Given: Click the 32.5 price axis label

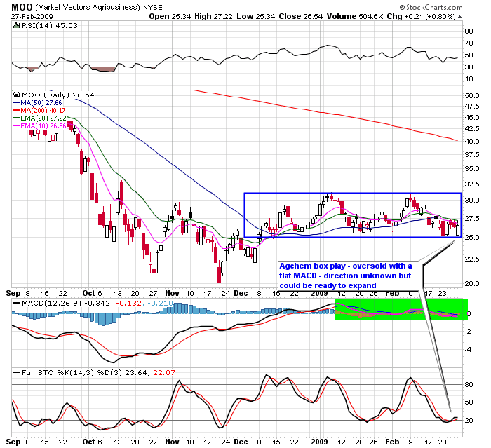Looking at the screenshot, I should (472, 184).
